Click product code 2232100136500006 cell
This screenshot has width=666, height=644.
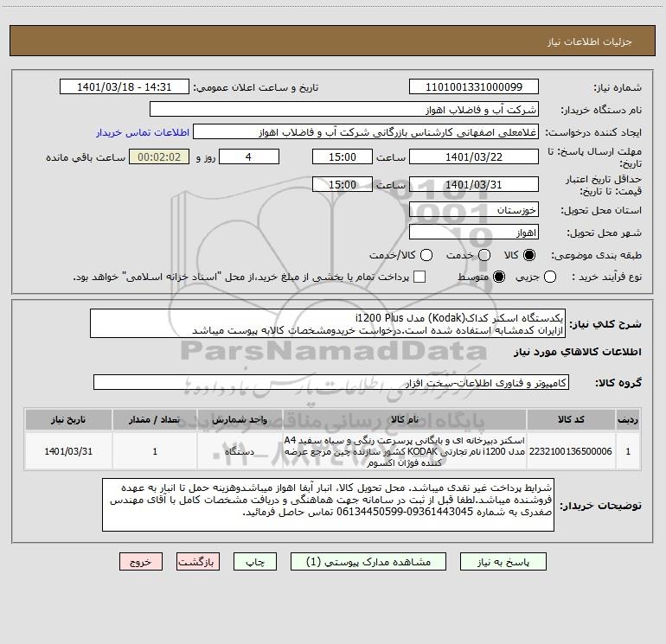coord(571,451)
